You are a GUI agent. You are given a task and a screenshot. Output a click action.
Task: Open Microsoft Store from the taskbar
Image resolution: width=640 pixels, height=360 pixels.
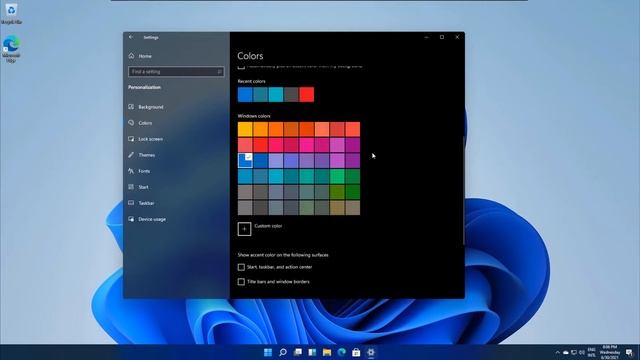[x=356, y=352]
